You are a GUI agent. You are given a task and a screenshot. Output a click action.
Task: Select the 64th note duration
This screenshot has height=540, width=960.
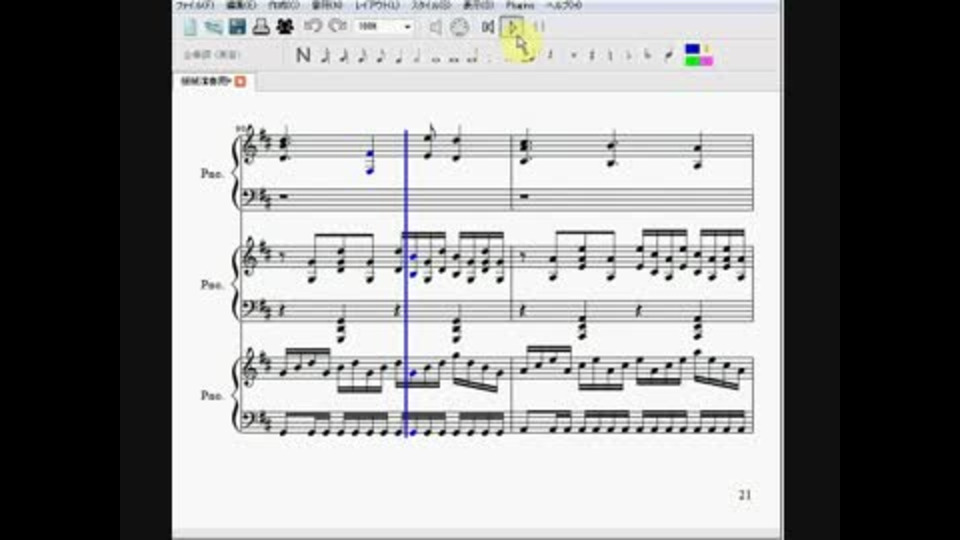coord(326,56)
